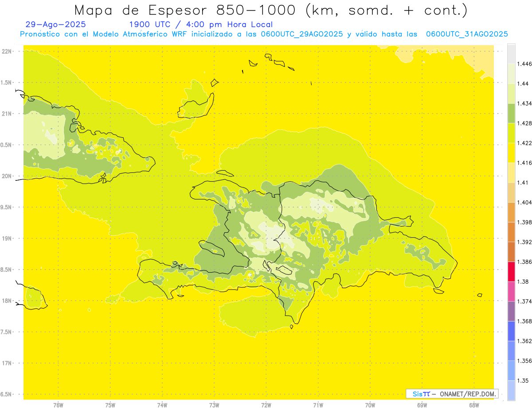Choose the dark orange swatch between 1.386 and 1.392
Image resolution: width=532 pixels, height=411 pixels.
pyautogui.click(x=511, y=251)
